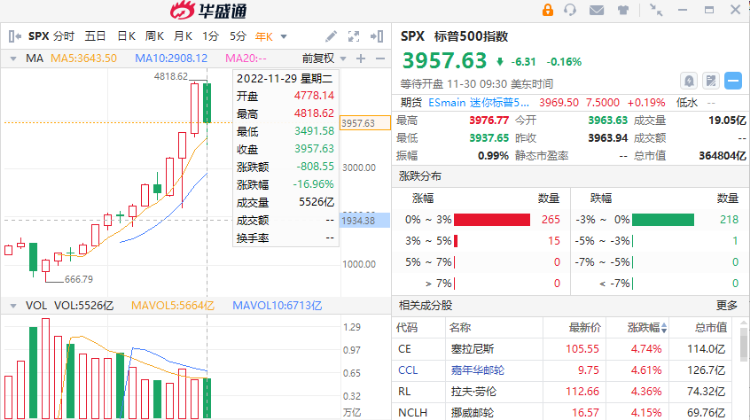This screenshot has height=420, width=750.
Task: Click the constituents list scrollbar
Action: coord(743,343)
